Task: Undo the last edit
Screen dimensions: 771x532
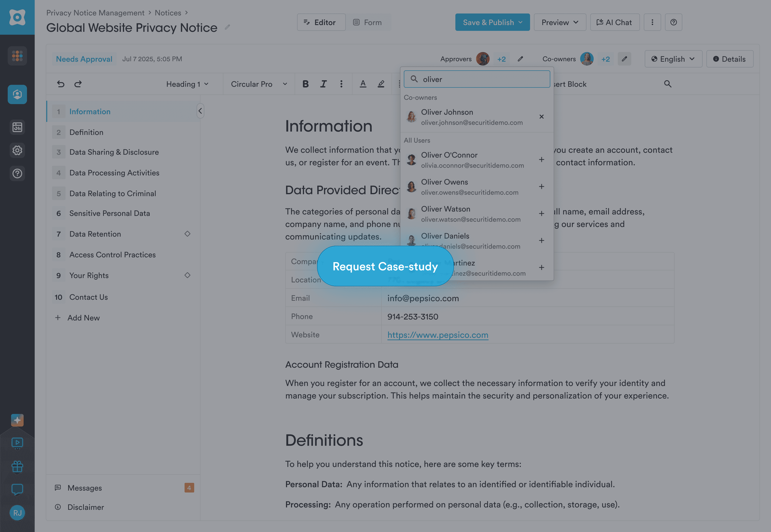Action: 60,84
